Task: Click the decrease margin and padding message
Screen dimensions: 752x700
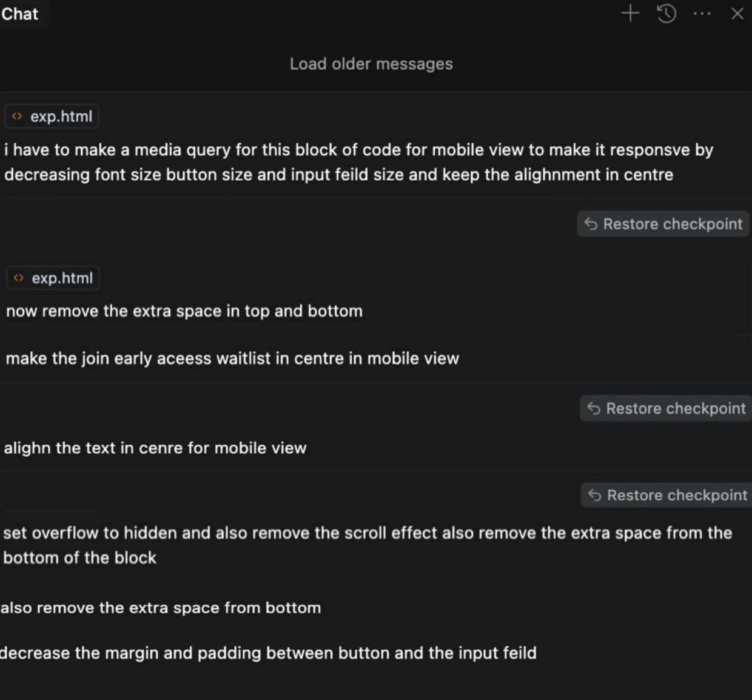Action: point(269,653)
